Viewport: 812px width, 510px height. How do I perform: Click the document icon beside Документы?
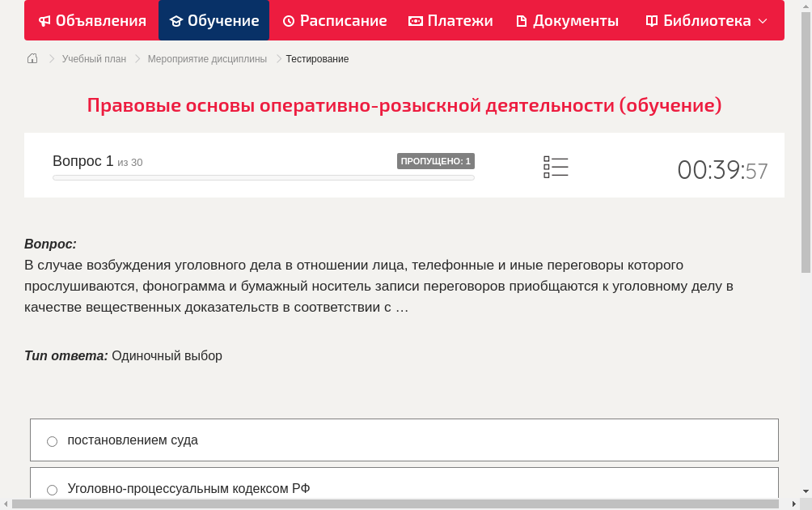pos(522,20)
